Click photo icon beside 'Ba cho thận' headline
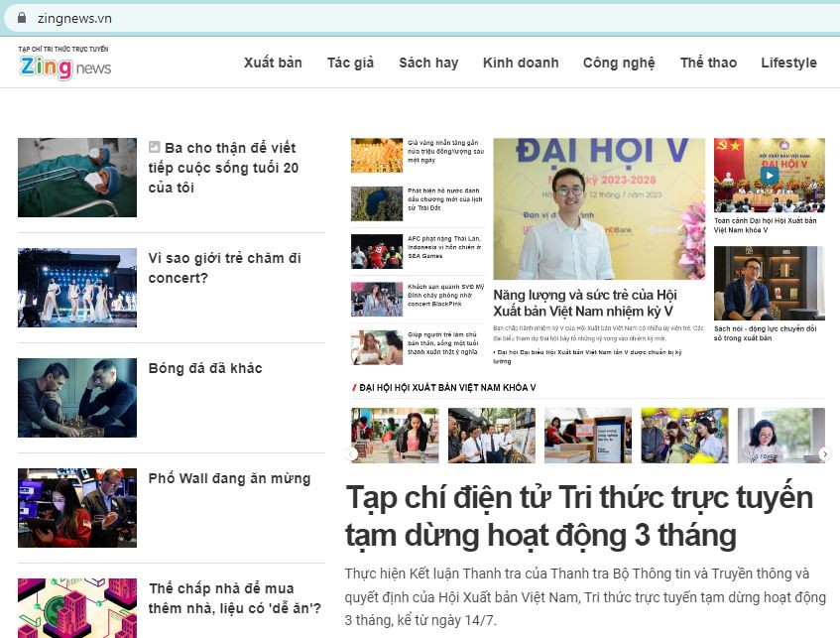Screen dimensions: 840x638 click(x=154, y=147)
